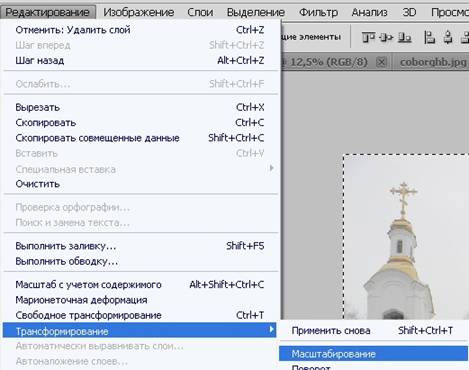Click the Align vertical centers icon

pos(386,37)
